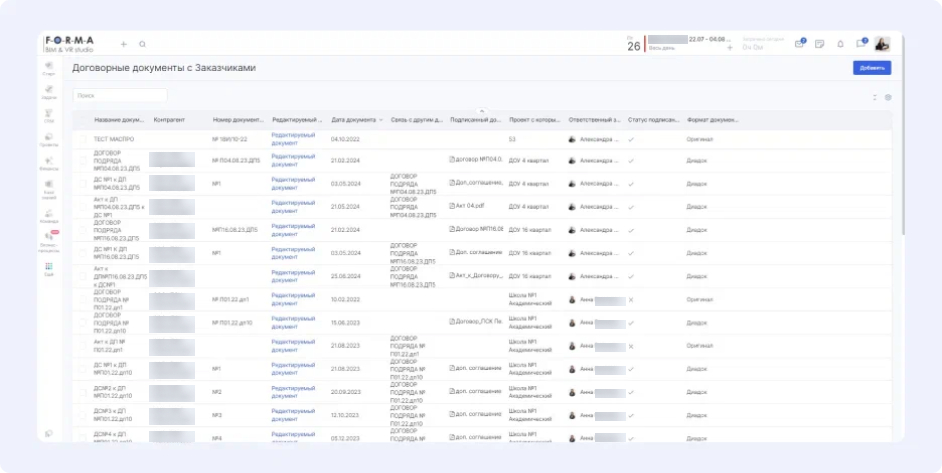Open the Старт section in the sidebar
This screenshot has width=942, height=473.
click(x=49, y=67)
